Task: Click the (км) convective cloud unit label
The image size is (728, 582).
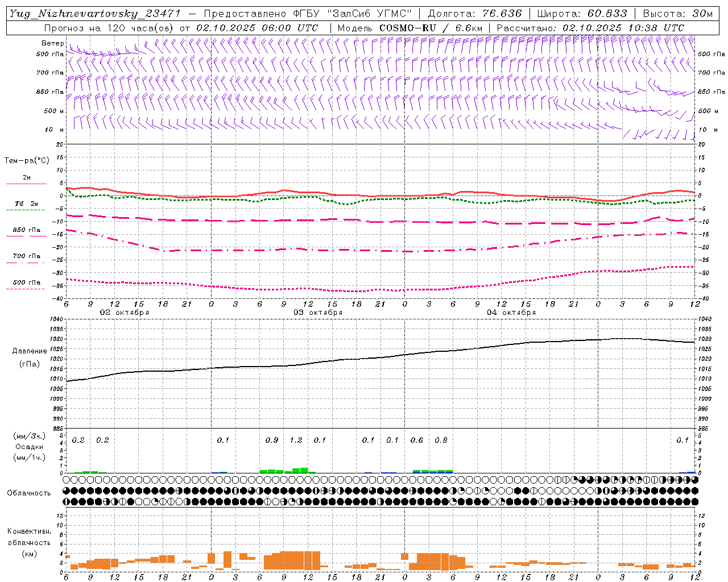Action: (29, 554)
